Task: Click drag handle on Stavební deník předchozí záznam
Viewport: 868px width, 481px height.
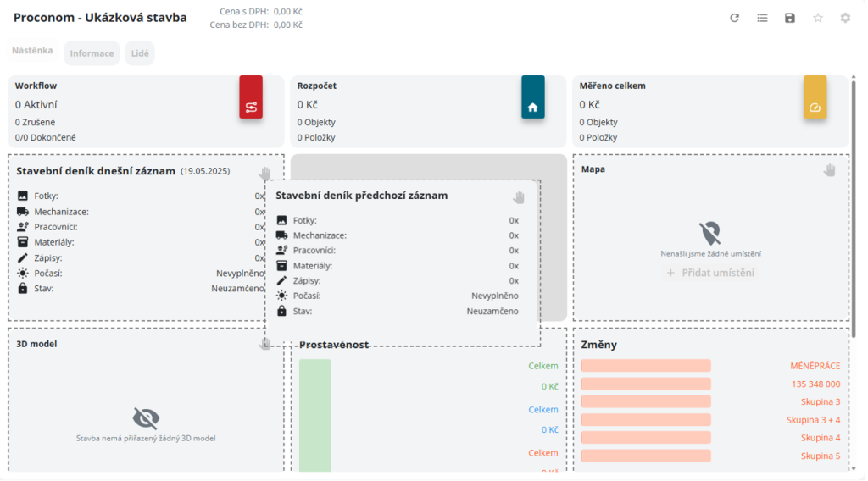Action: click(x=519, y=197)
